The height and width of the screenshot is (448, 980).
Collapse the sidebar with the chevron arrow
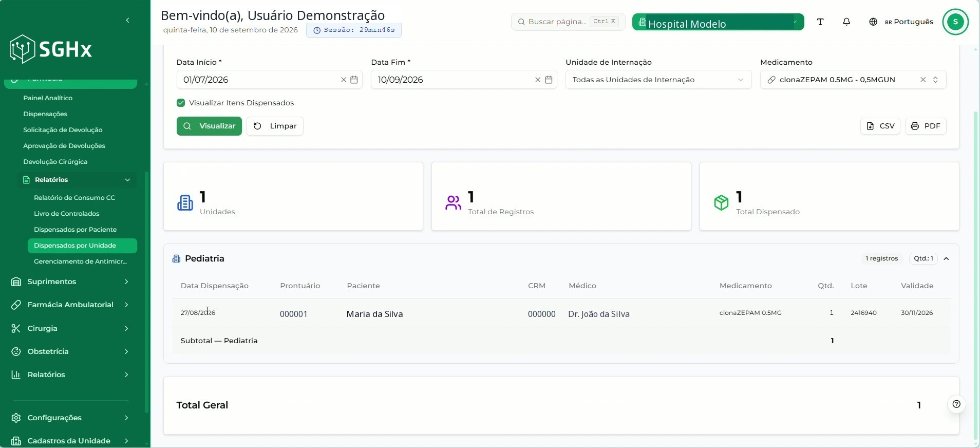127,21
